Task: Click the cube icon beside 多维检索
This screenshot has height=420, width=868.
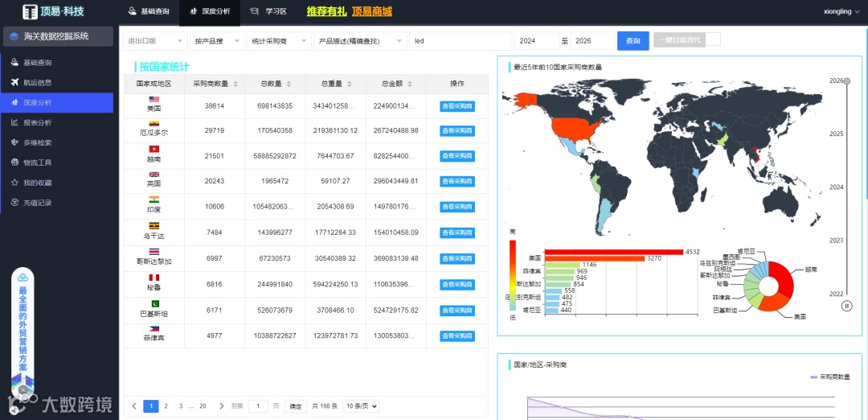Action: (14, 142)
